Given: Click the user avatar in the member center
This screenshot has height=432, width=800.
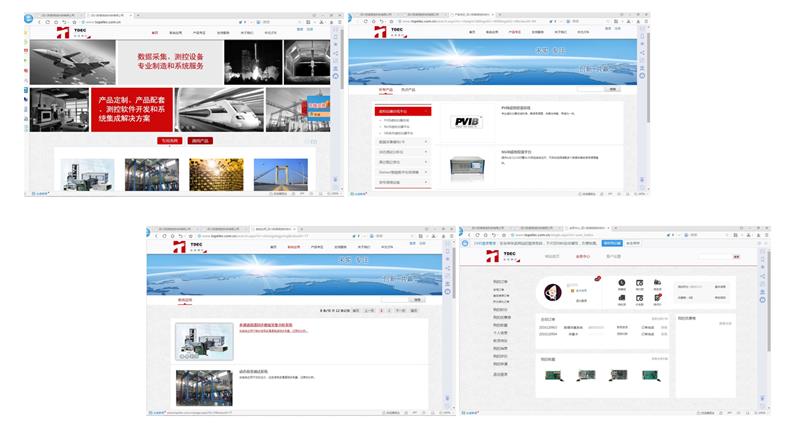Looking at the screenshot, I should 553,292.
